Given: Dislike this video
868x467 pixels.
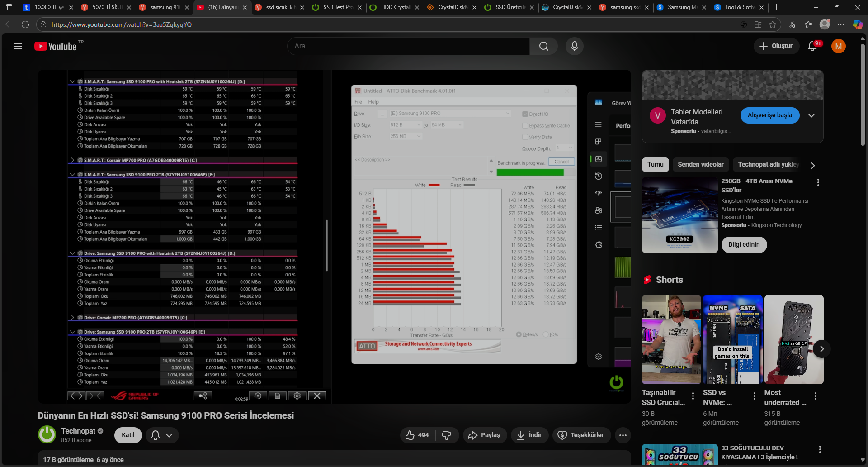Looking at the screenshot, I should click(x=447, y=435).
